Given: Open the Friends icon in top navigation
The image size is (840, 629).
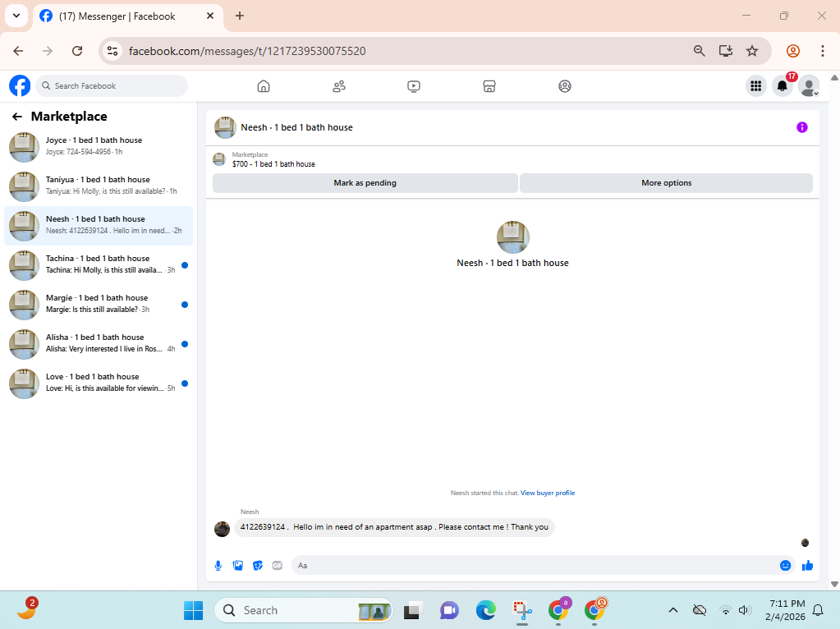Looking at the screenshot, I should pyautogui.click(x=339, y=86).
